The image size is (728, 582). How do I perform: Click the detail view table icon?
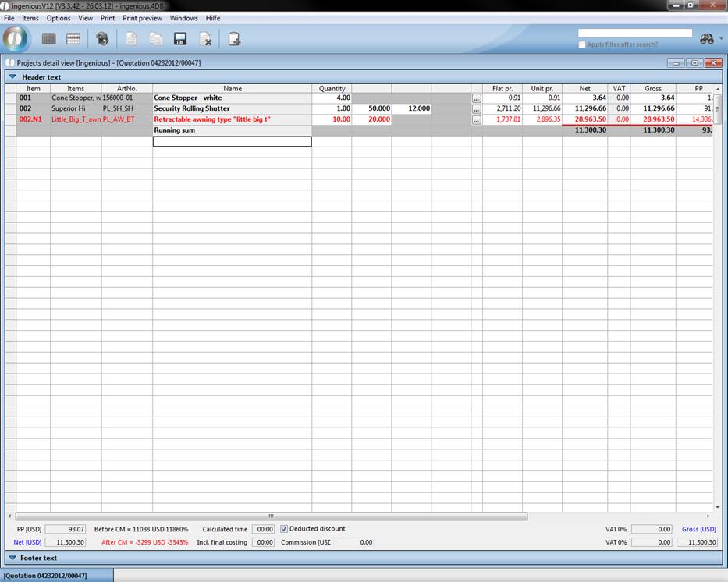[73, 39]
